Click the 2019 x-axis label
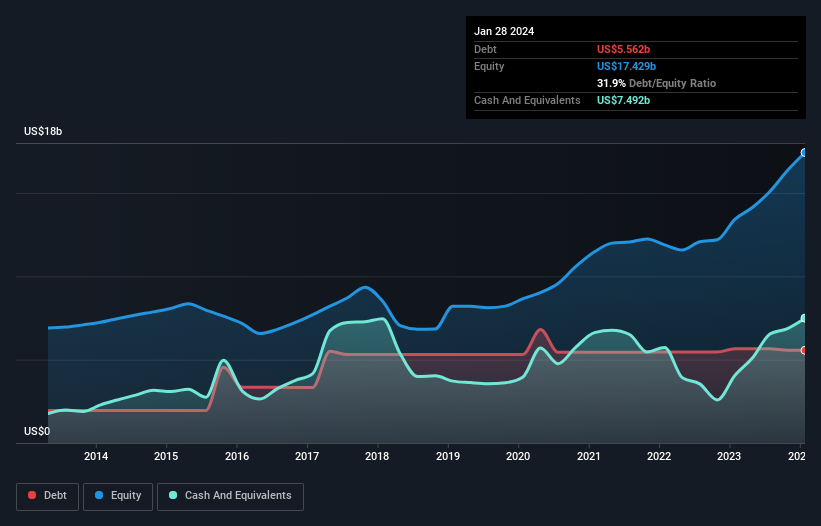The height and width of the screenshot is (526, 821). tap(448, 456)
